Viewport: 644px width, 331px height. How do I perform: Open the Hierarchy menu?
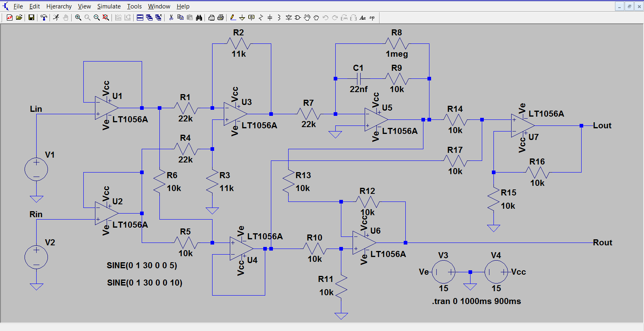click(59, 6)
